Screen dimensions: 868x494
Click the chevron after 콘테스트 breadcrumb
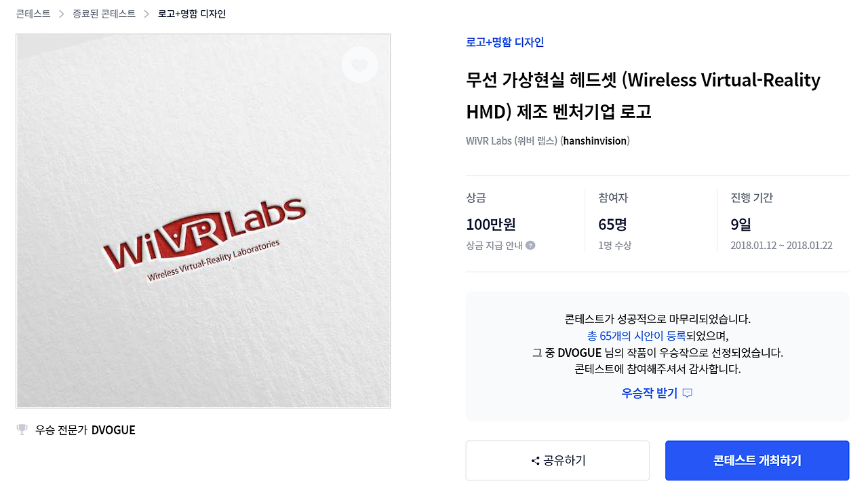61,14
